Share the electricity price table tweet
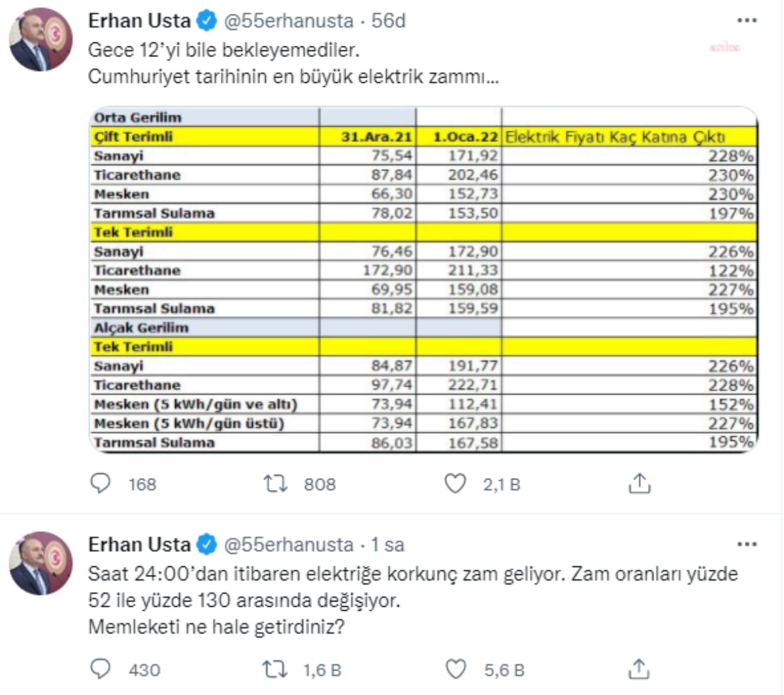The width and height of the screenshot is (784, 695). point(639,484)
